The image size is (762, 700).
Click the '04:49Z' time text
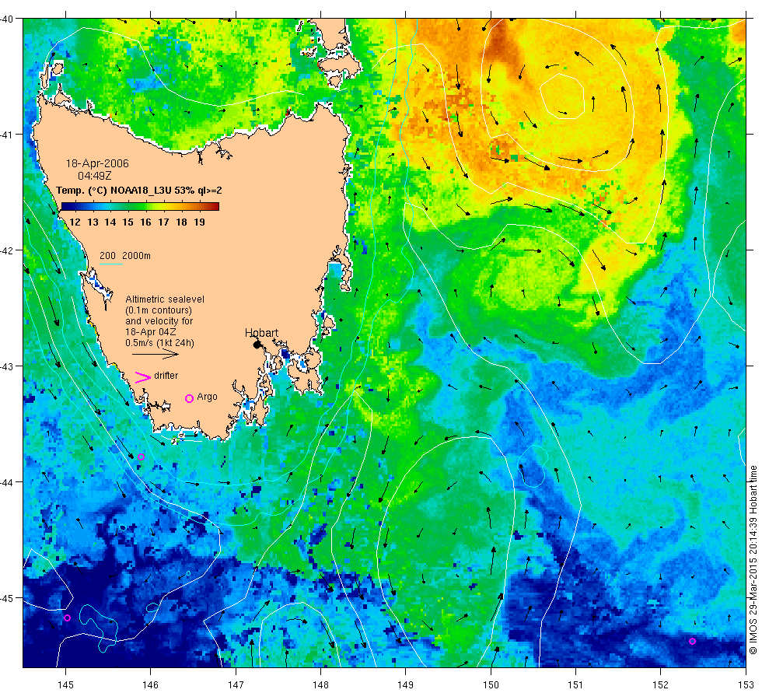[95, 176]
